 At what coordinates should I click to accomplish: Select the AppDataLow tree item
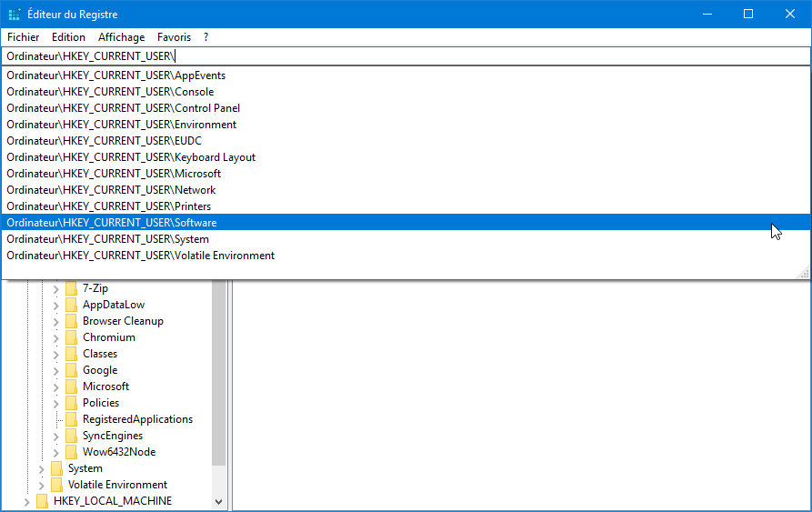coord(114,305)
